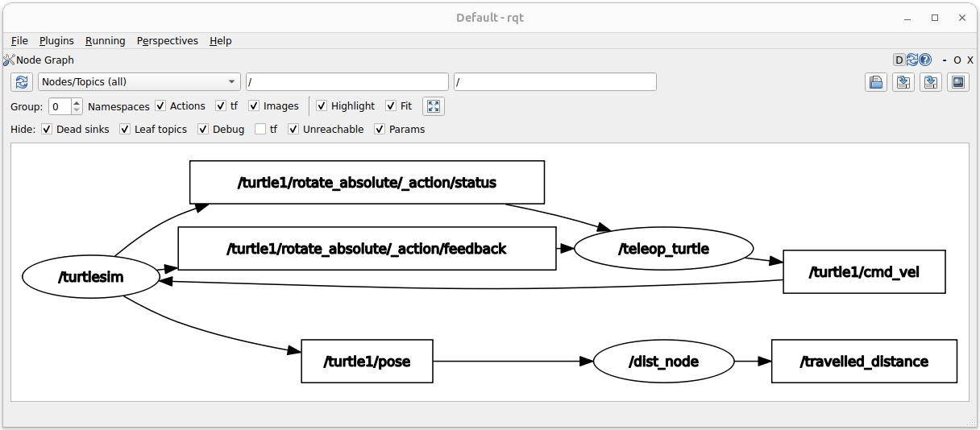The image size is (980, 430).
Task: Click the /turtle1/cmd_vel topic box
Action: (864, 272)
